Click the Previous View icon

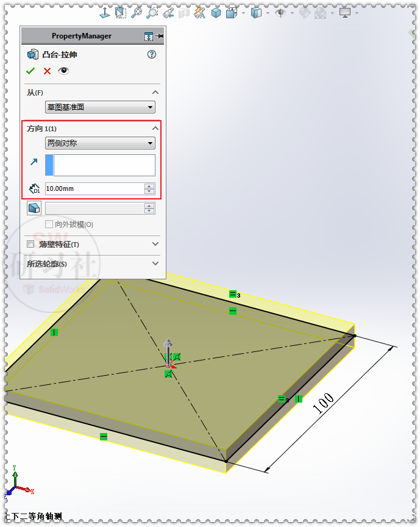coord(168,13)
